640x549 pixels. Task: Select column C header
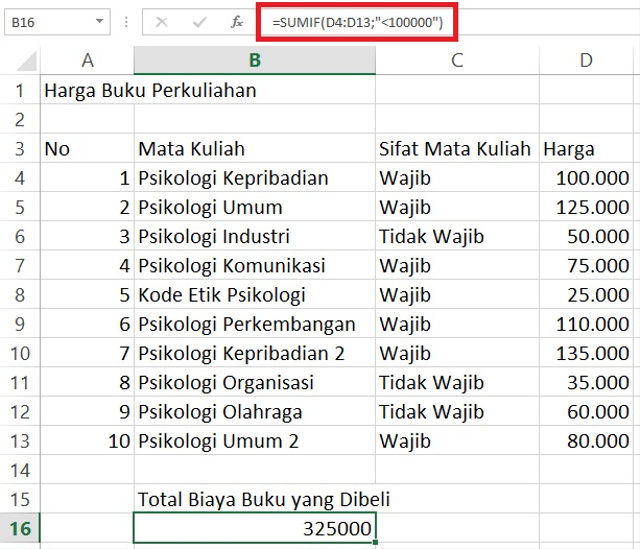(x=457, y=60)
